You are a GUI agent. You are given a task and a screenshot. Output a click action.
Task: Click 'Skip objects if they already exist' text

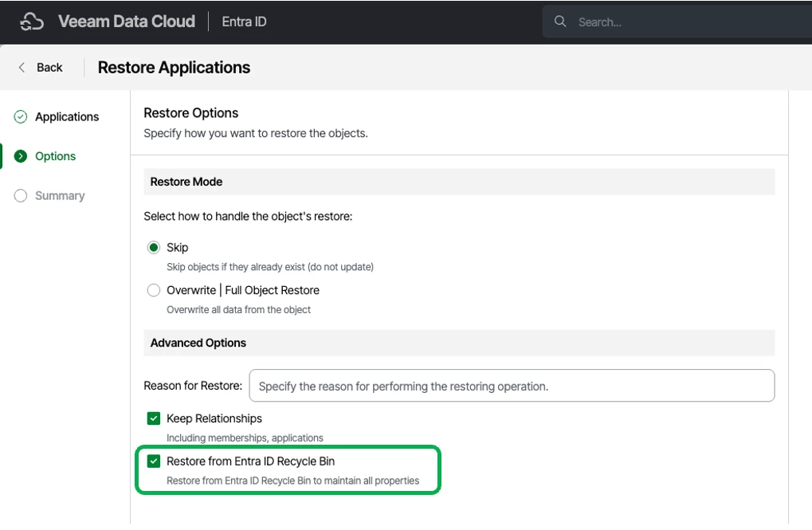(270, 267)
